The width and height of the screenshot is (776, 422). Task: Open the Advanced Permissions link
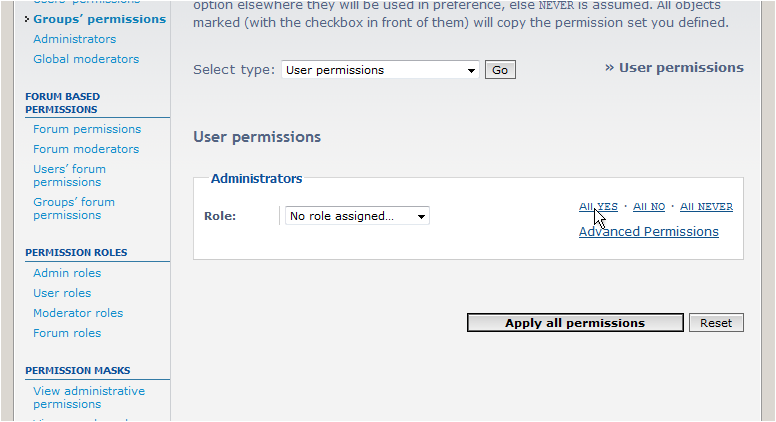648,232
